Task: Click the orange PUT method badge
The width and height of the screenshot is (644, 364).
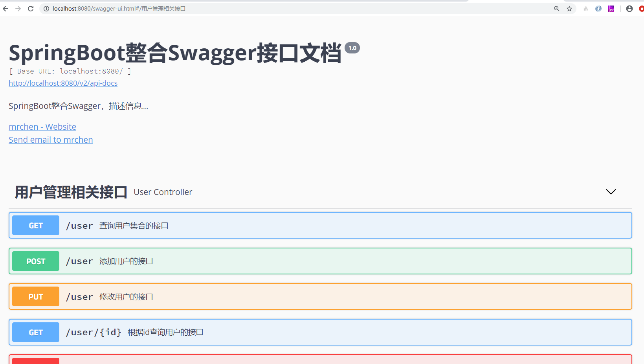Action: pos(36,296)
